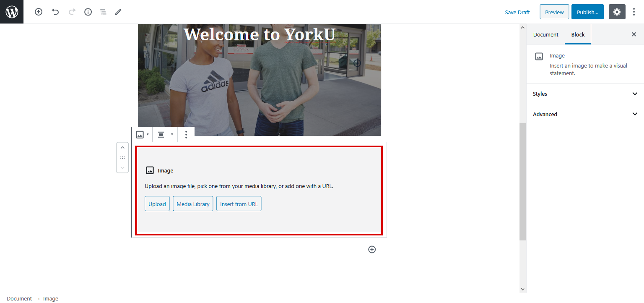Expand the Styles panel
Viewport: 644px width, 303px height.
pos(585,94)
